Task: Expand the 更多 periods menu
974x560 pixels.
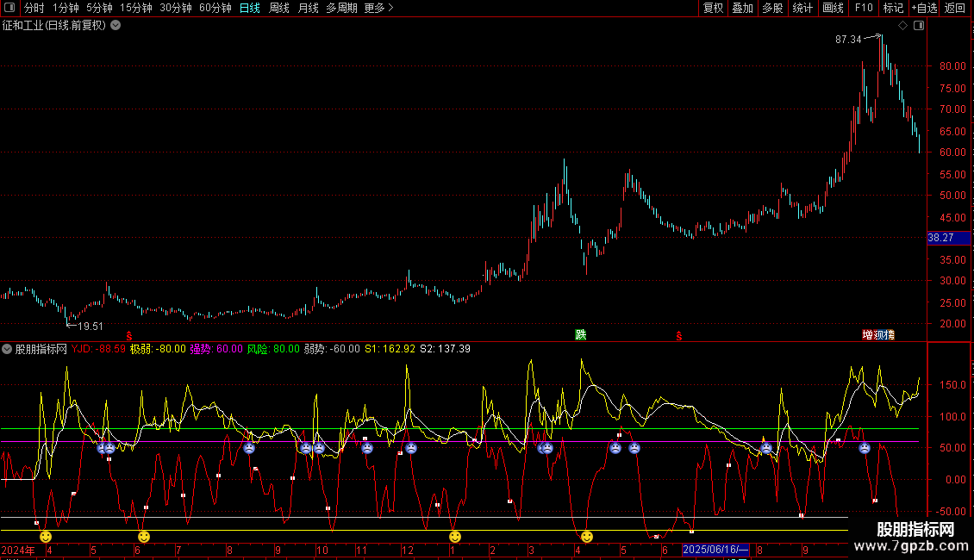Action: pos(378,8)
